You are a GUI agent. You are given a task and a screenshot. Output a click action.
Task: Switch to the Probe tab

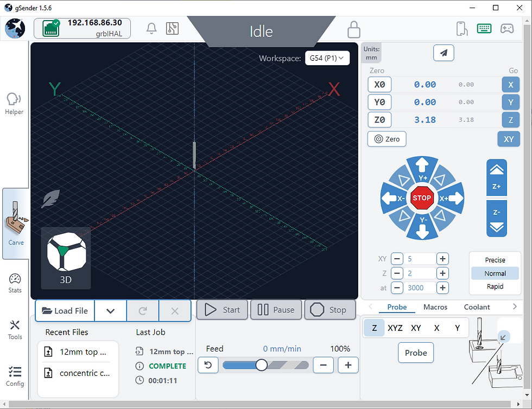[397, 307]
